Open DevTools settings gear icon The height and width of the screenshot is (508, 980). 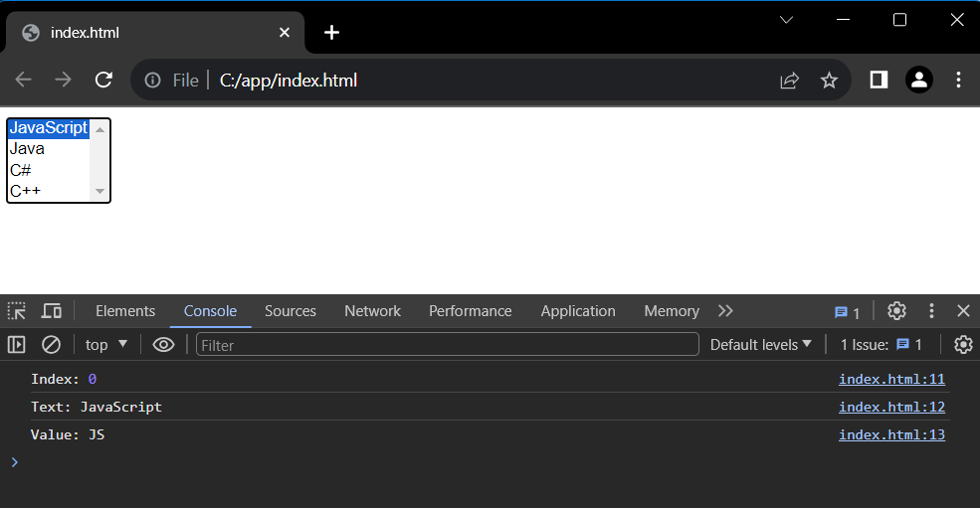tap(896, 311)
